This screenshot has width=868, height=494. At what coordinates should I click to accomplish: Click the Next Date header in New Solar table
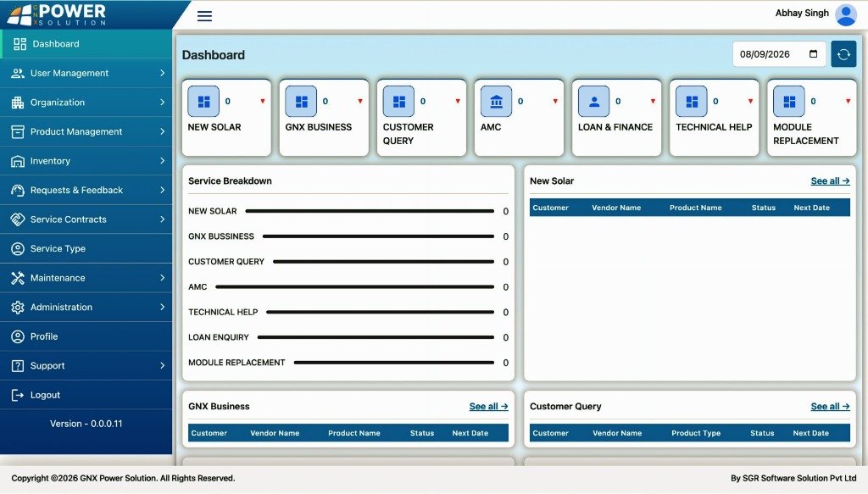[811, 208]
